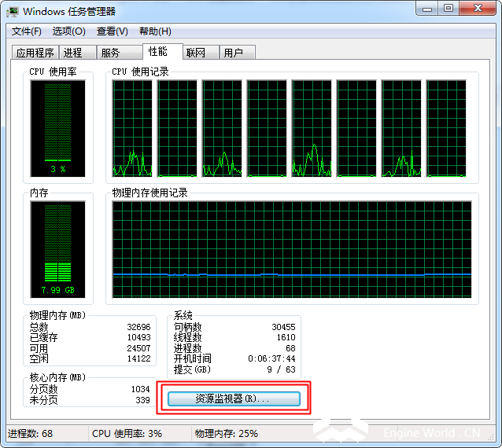Click status bar 进程数: 68
Image resolution: width=502 pixels, height=448 pixels.
[x=30, y=433]
